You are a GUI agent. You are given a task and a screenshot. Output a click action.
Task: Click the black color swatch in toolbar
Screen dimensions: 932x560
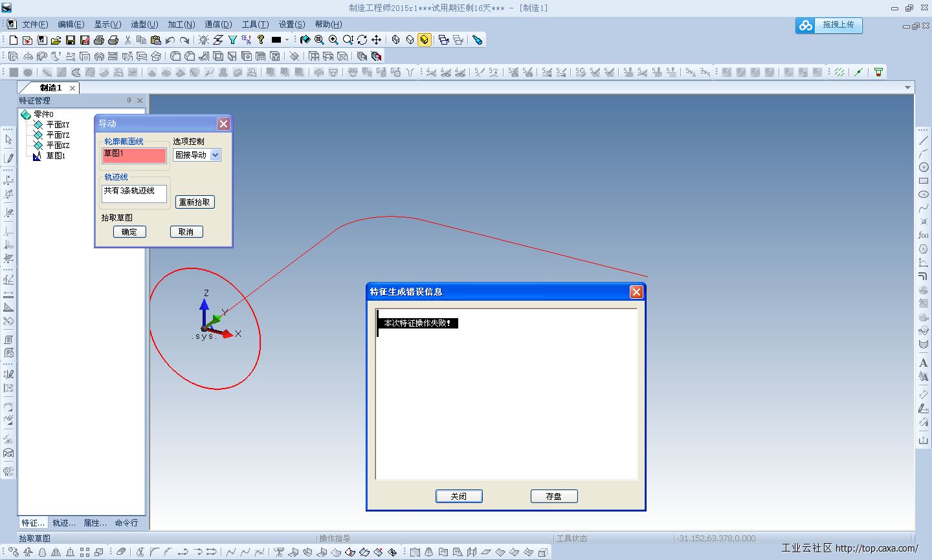click(276, 40)
